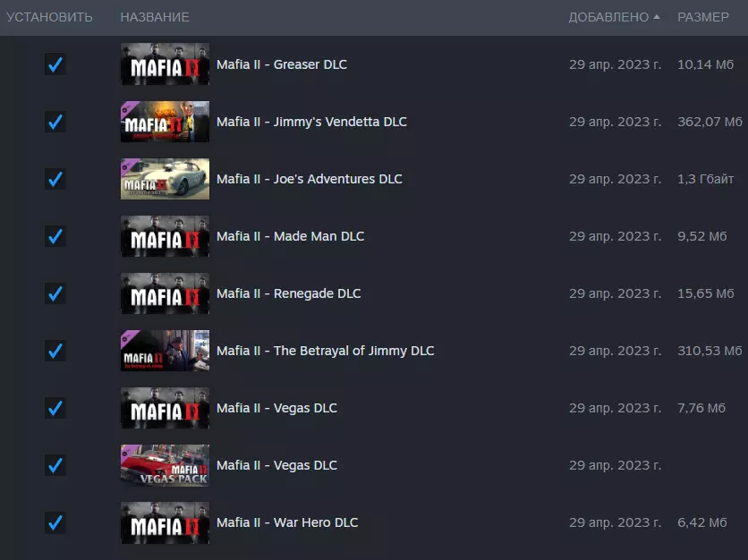Select 'Mafia II - Renegade DLC' title

(289, 293)
